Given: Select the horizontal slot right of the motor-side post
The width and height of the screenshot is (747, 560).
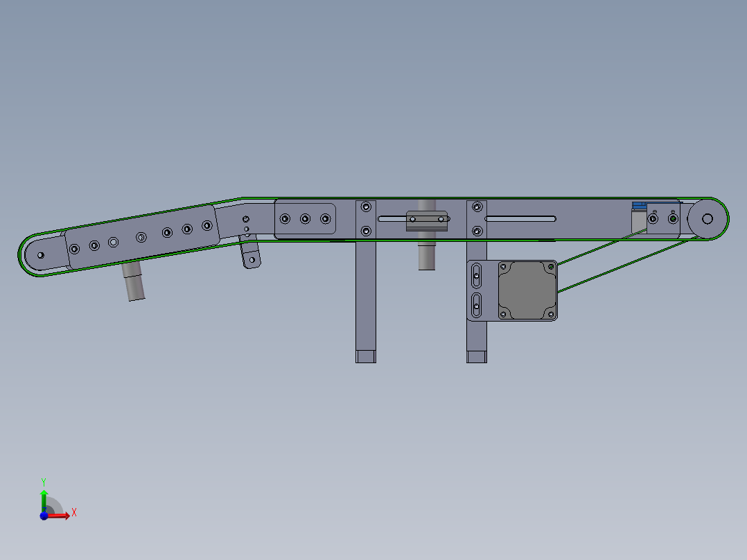Looking at the screenshot, I should click(520, 219).
